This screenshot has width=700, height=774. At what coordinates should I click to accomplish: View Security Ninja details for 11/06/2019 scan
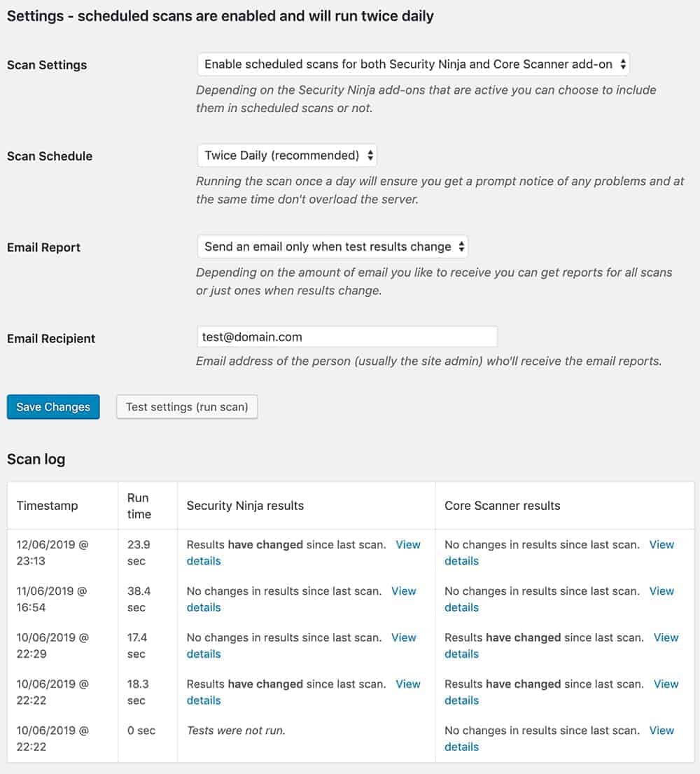point(404,591)
